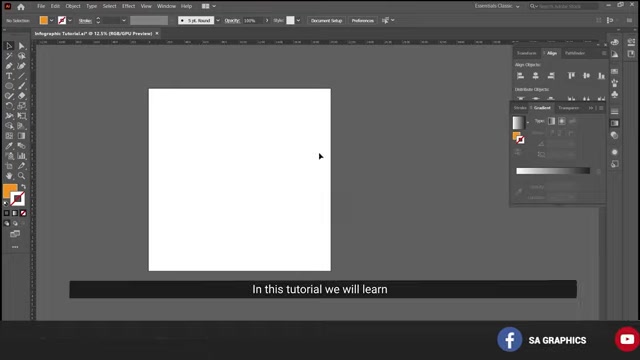Click the Search Adobe Stock field

[567, 6]
